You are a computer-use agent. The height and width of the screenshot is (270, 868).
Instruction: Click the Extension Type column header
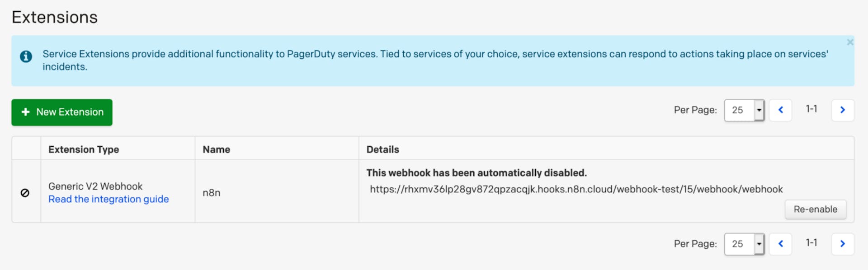pyautogui.click(x=84, y=149)
